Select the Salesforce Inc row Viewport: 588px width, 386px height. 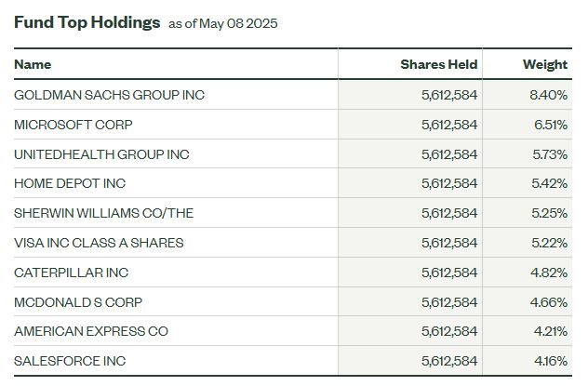click(x=293, y=361)
